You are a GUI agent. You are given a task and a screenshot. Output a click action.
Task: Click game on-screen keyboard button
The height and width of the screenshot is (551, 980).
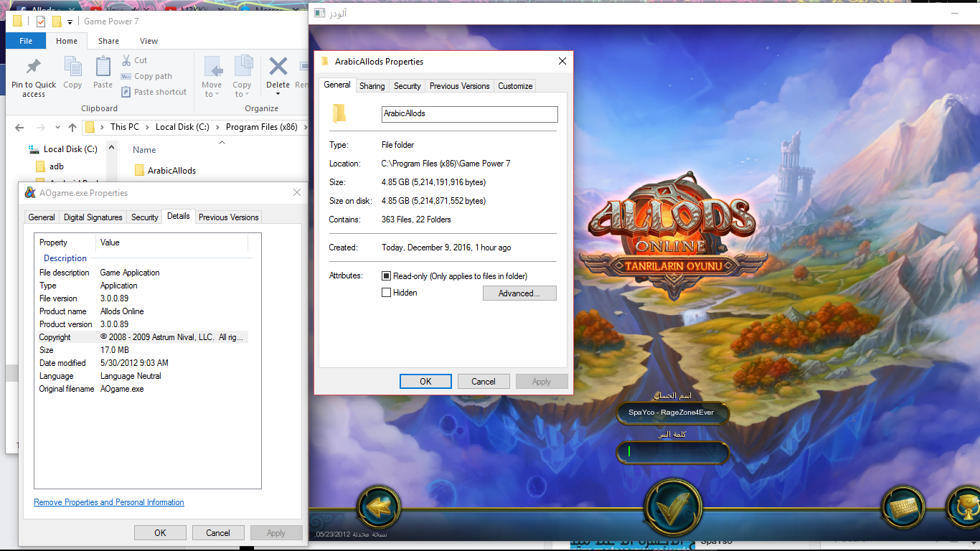coord(903,507)
